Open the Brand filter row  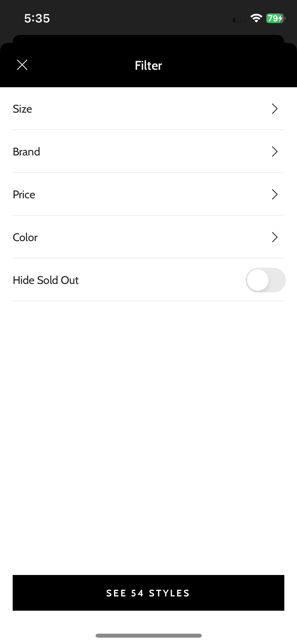pyautogui.click(x=148, y=151)
